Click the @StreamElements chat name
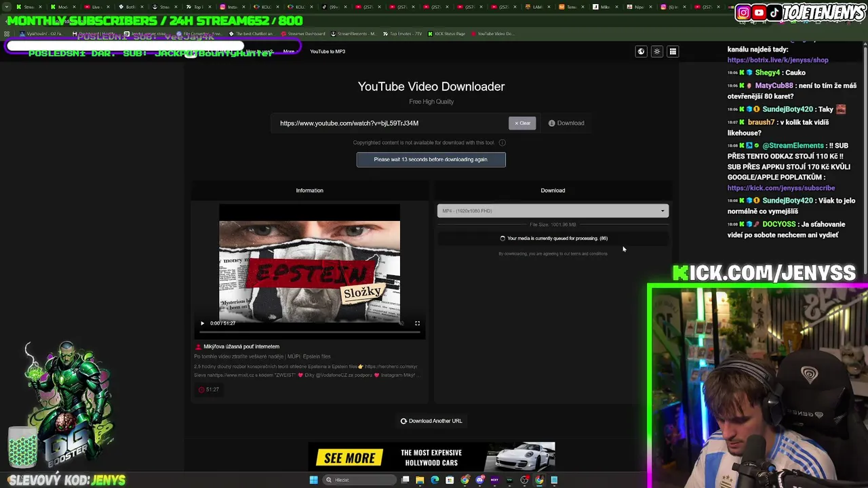Screen dimensions: 868x488 pyautogui.click(x=793, y=145)
